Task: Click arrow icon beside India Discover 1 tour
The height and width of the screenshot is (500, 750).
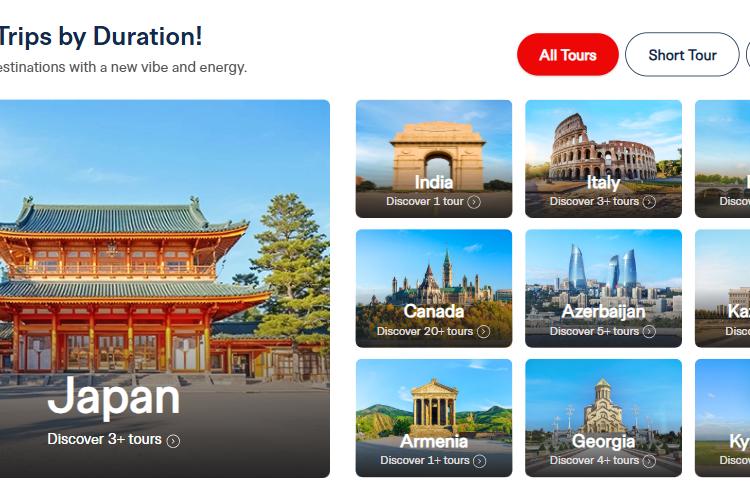Action: 474,202
